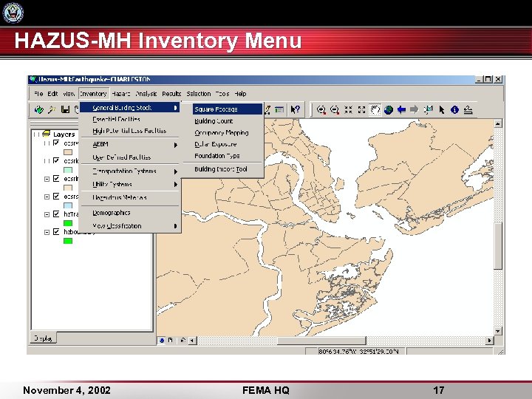The width and height of the screenshot is (532, 399).
Task: Select the black Select Elements arrow tool
Action: coord(441,109)
